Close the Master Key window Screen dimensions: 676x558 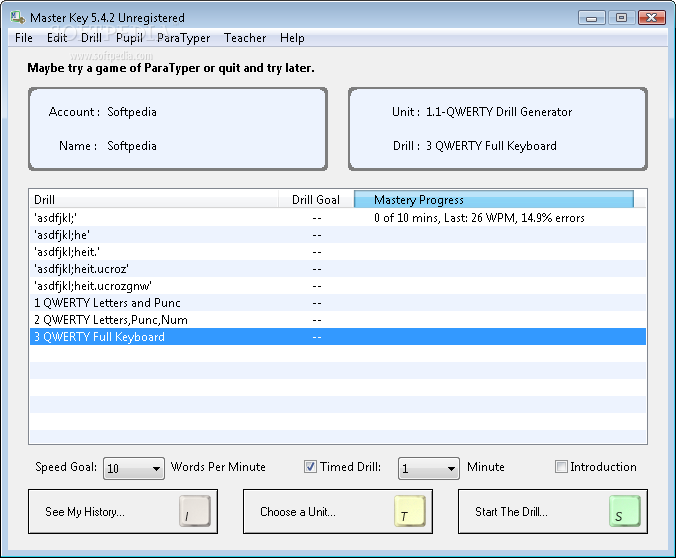click(651, 18)
